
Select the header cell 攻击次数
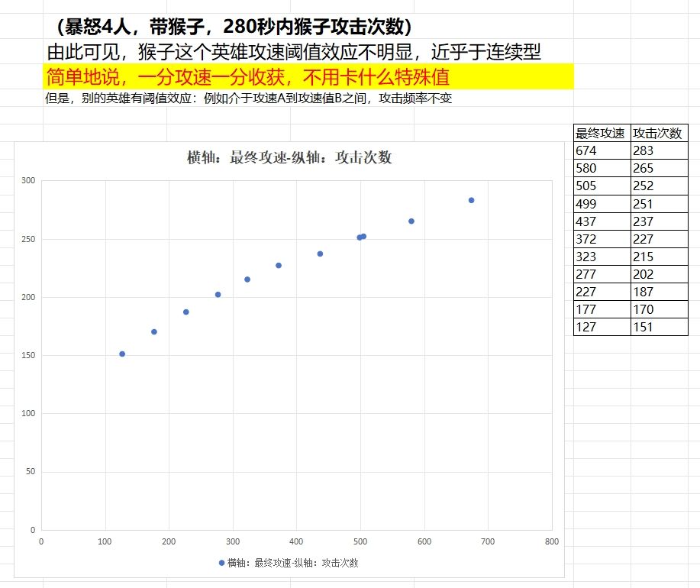click(660, 133)
